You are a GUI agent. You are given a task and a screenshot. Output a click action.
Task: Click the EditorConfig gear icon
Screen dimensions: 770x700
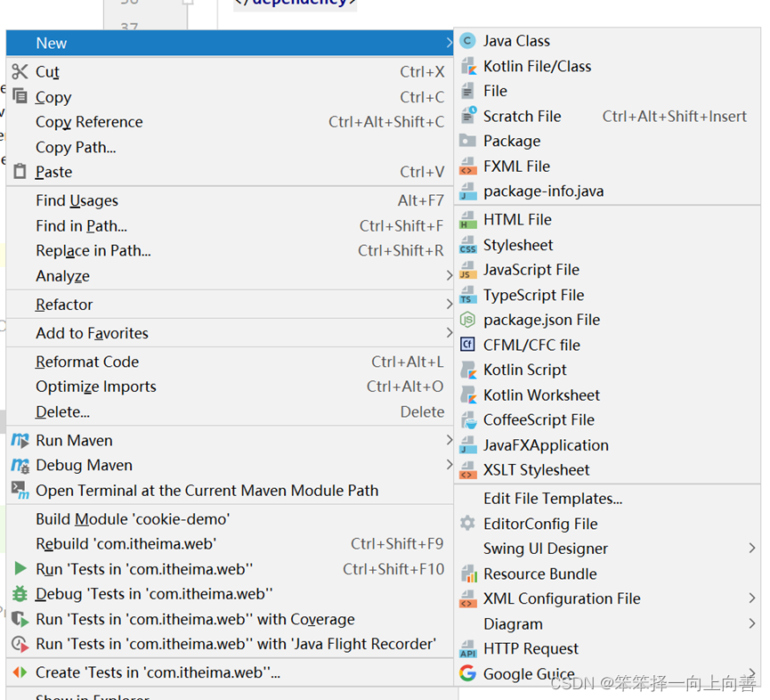(467, 523)
